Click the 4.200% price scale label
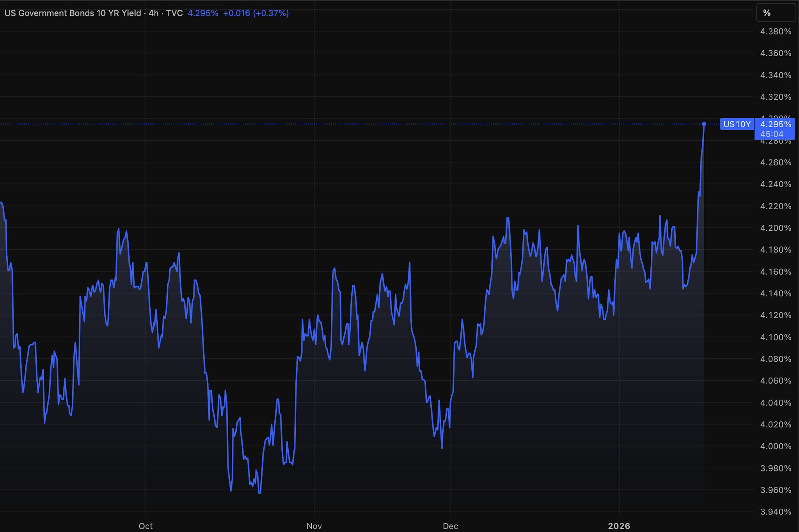This screenshot has width=799, height=532. [776, 228]
